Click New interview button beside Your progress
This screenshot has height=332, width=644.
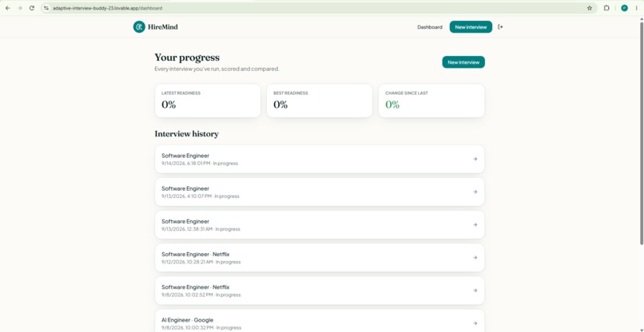pos(463,62)
